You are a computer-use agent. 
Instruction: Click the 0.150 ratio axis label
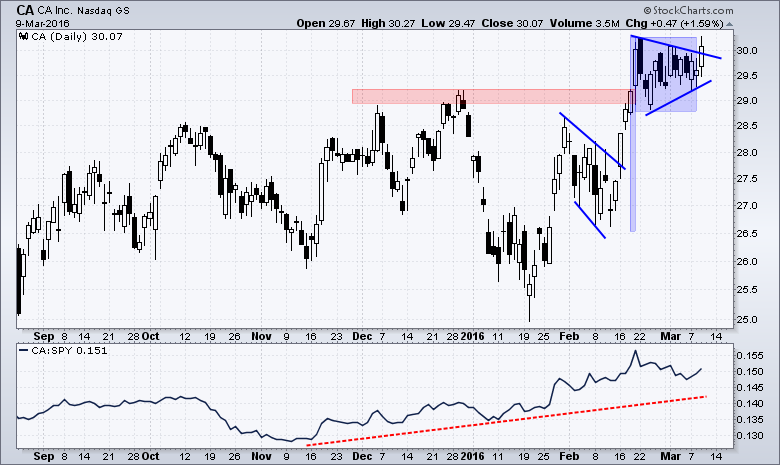[750, 372]
